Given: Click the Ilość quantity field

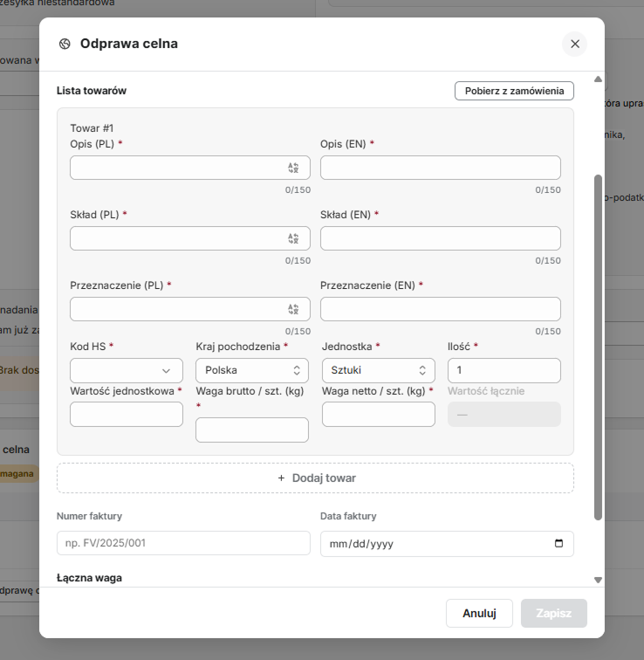Looking at the screenshot, I should tap(504, 370).
